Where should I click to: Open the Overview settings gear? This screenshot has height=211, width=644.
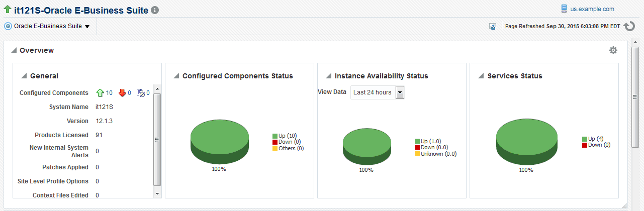tap(613, 50)
